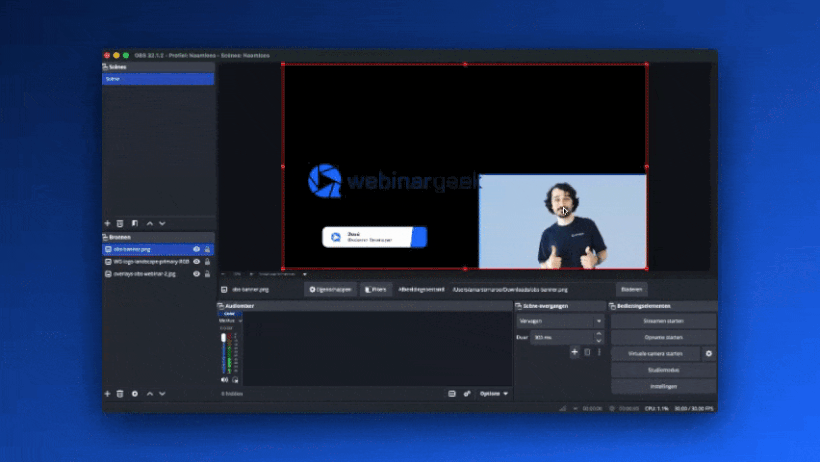Increase transition Duur with up stepper
Screen dimensions: 820x462
tap(599, 334)
